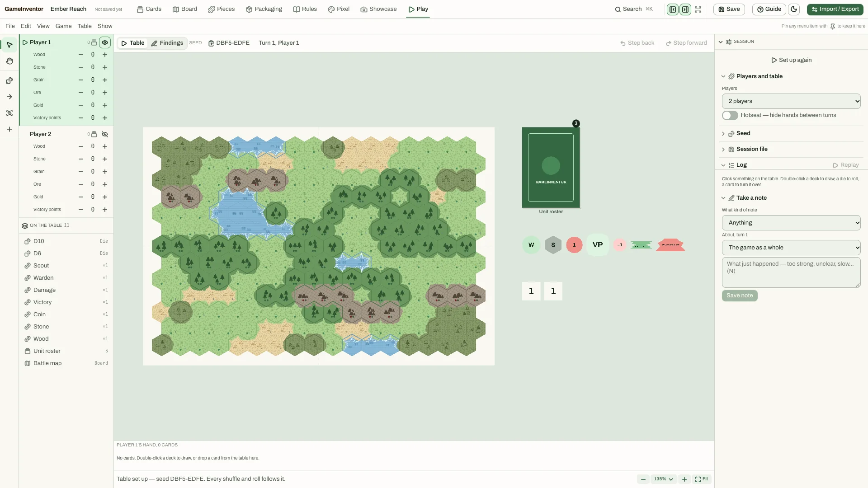Increase Player 1 Gold count
Viewport: 868px width, 488px height.
pyautogui.click(x=105, y=105)
